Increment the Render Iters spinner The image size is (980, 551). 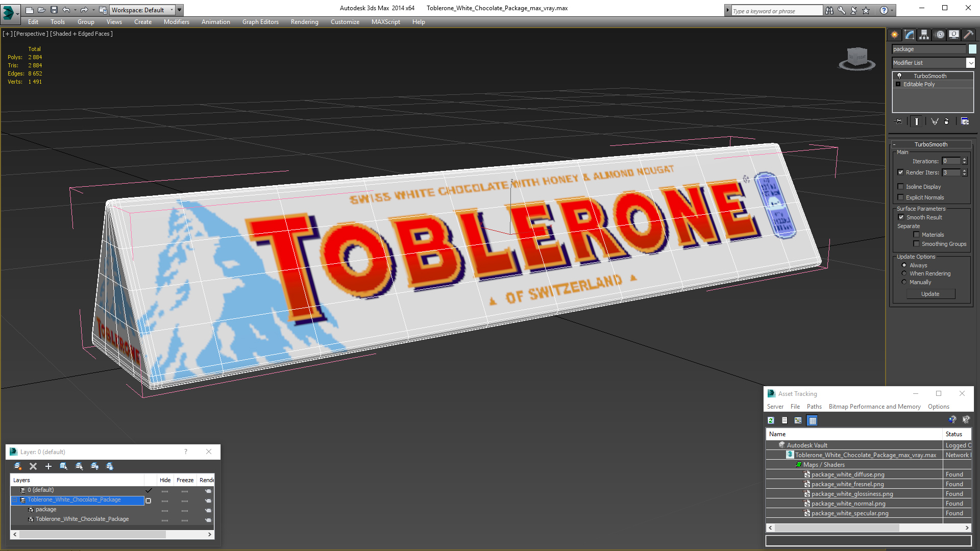(965, 170)
